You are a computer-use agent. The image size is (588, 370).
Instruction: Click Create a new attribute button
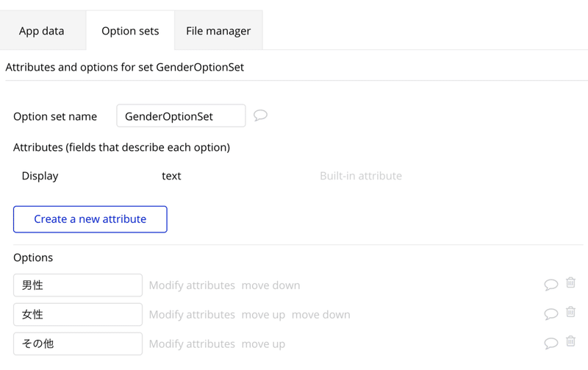click(x=90, y=219)
